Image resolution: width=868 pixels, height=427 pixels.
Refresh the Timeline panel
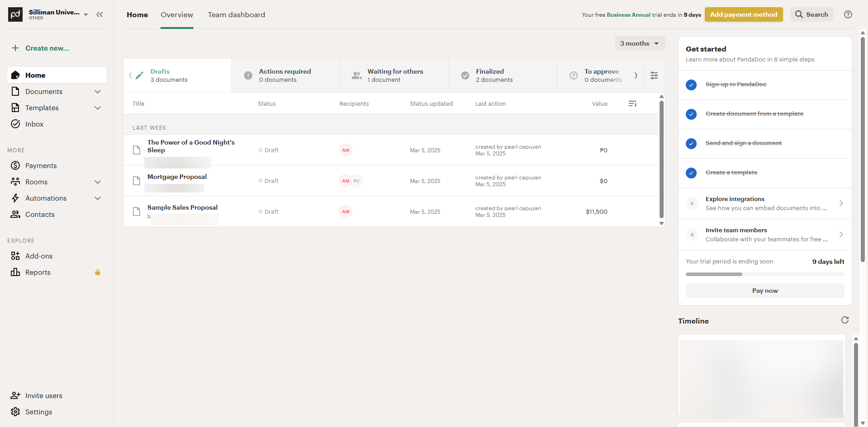[x=844, y=320]
